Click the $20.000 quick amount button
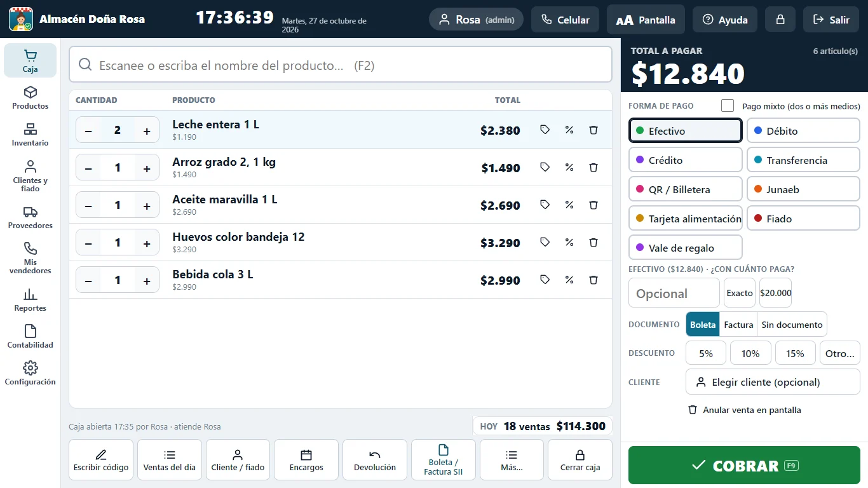The width and height of the screenshot is (868, 488). click(776, 293)
